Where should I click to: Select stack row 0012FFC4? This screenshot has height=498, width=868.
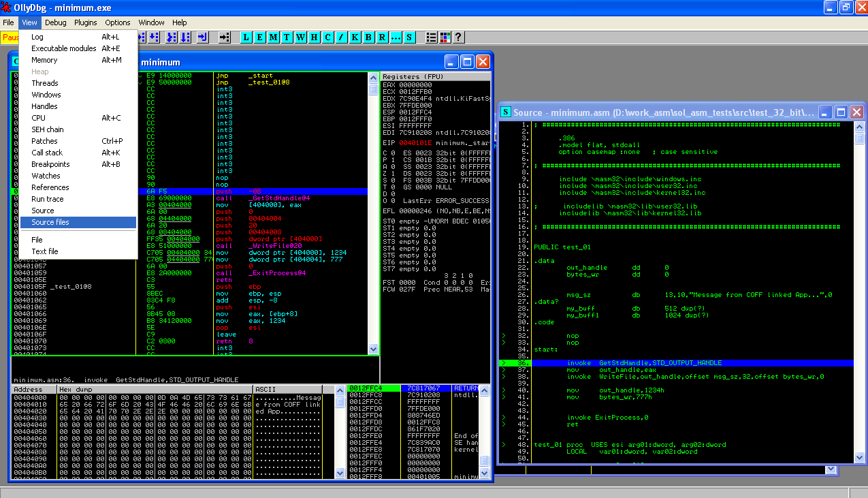tap(413, 388)
